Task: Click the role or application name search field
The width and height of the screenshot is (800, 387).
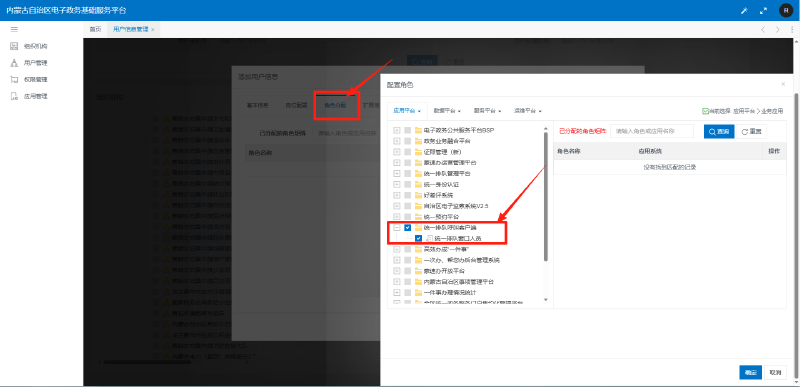Action: [652, 131]
